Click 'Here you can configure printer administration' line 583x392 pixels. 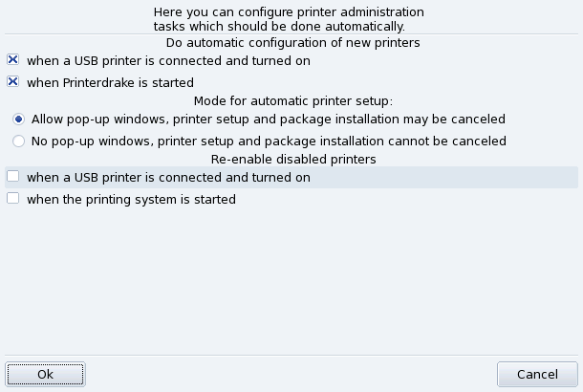pyautogui.click(x=290, y=11)
